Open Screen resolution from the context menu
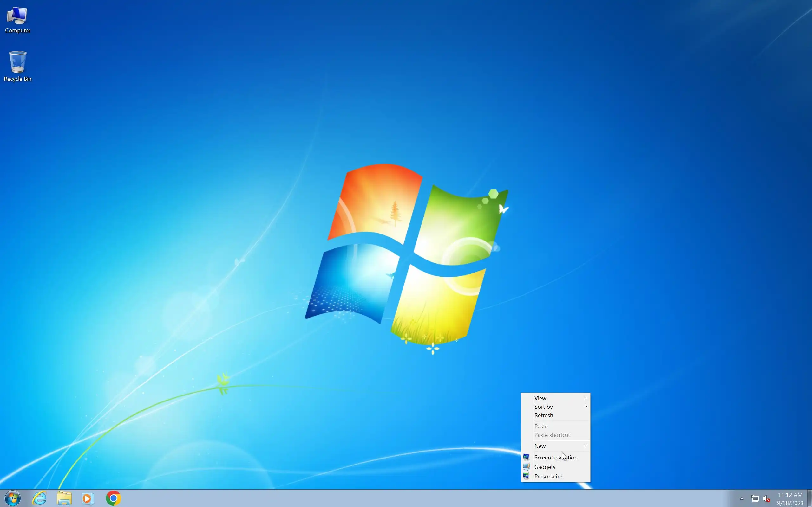Viewport: 812px width, 507px height. (556, 457)
